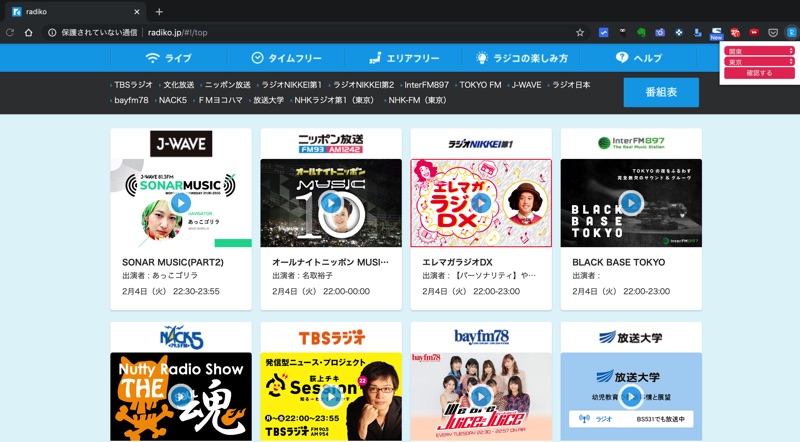Open the 東京 prefecture dropdown
Image resolution: width=800 pixels, height=442 pixels.
[x=759, y=62]
